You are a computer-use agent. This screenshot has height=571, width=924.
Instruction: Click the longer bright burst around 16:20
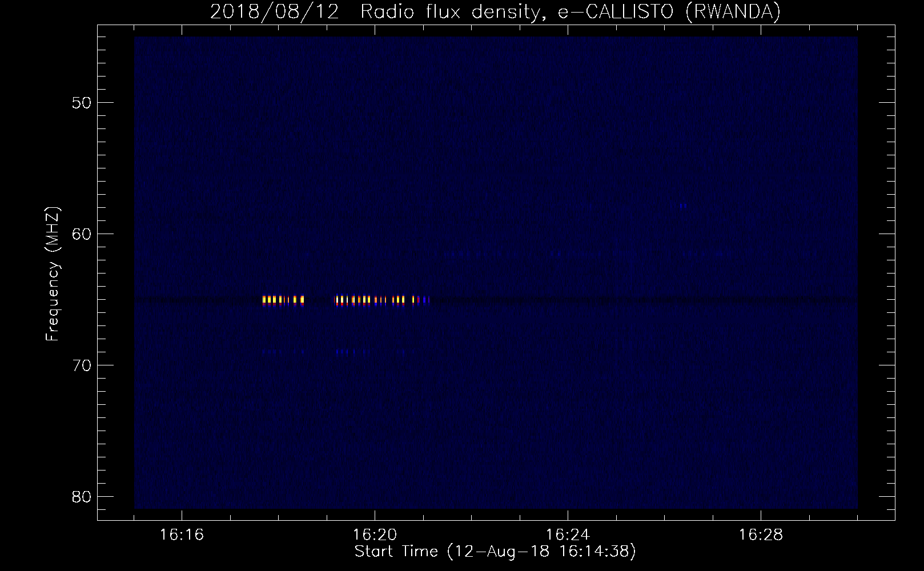[x=382, y=300]
